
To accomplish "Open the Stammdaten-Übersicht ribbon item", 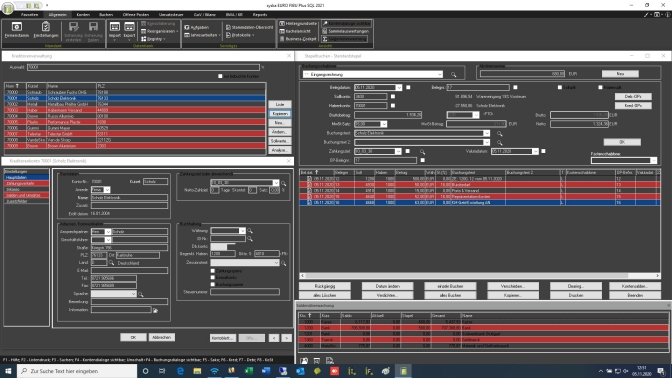I will click(249, 27).
